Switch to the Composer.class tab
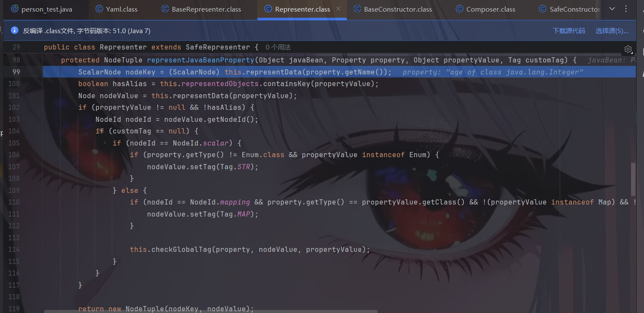 coord(486,9)
